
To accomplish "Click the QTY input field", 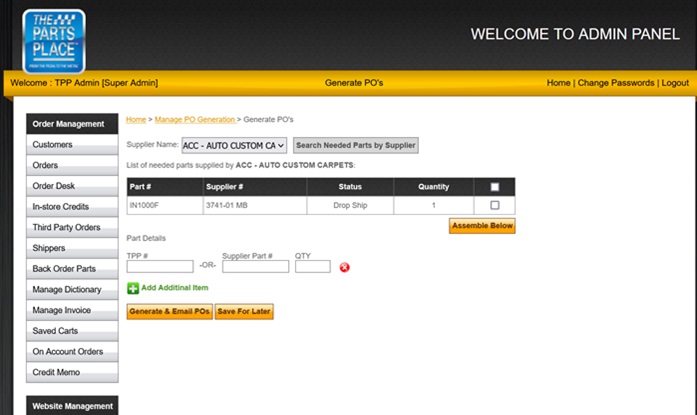I will coord(312,267).
